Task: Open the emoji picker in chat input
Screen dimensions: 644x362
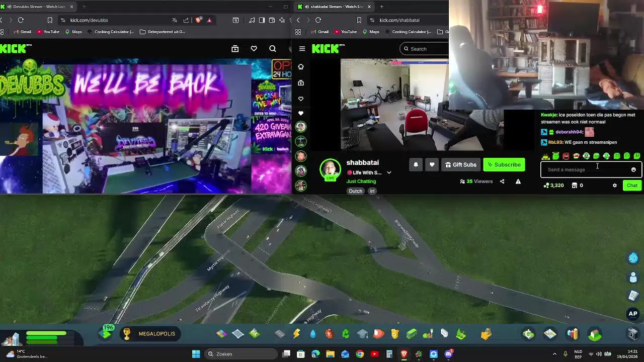Action: click(633, 169)
